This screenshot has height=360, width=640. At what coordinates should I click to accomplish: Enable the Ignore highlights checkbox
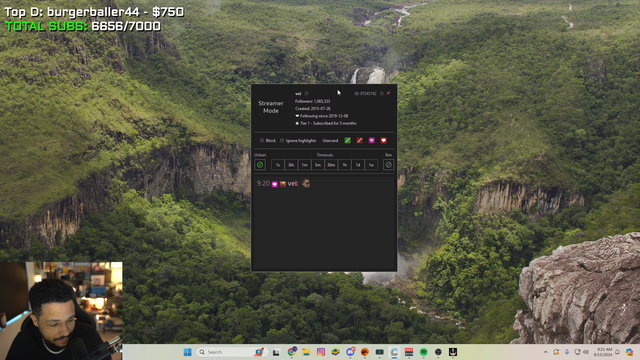coord(282,140)
